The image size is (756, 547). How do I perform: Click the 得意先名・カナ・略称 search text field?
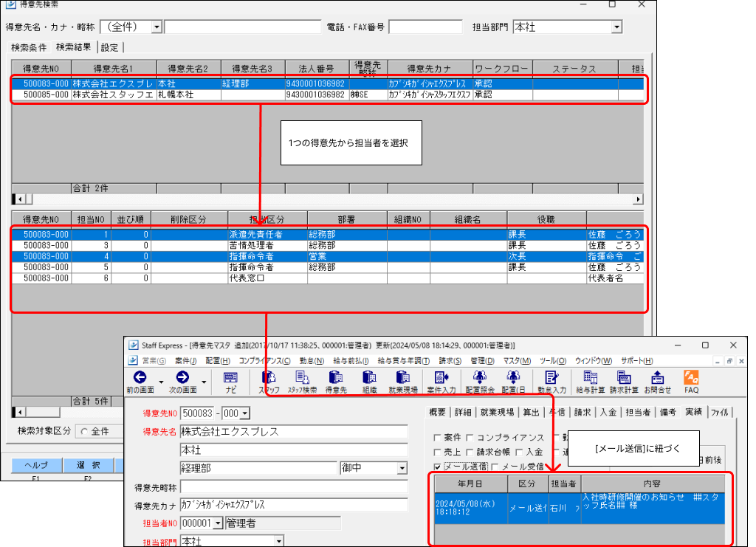242,27
